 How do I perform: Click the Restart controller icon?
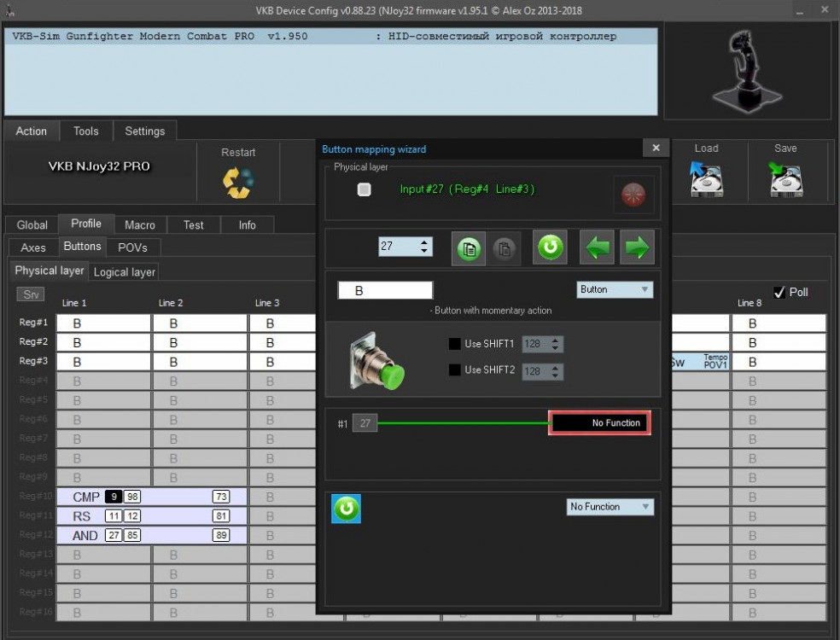point(238,182)
